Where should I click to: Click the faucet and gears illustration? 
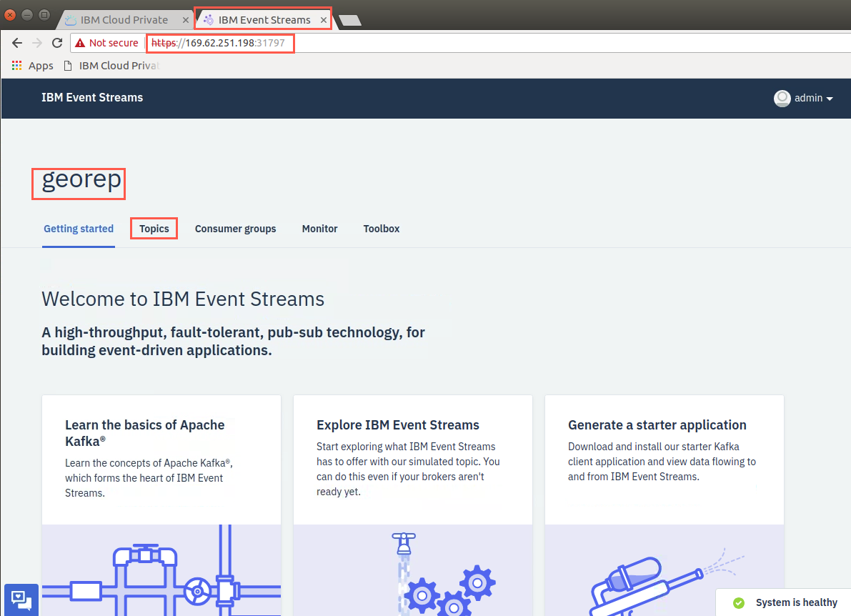[413, 570]
